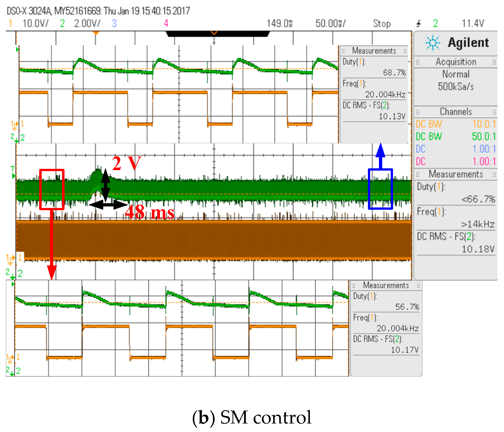Collapse the sidebar Measurements panel header
The height and width of the screenshot is (432, 504).
[456, 174]
